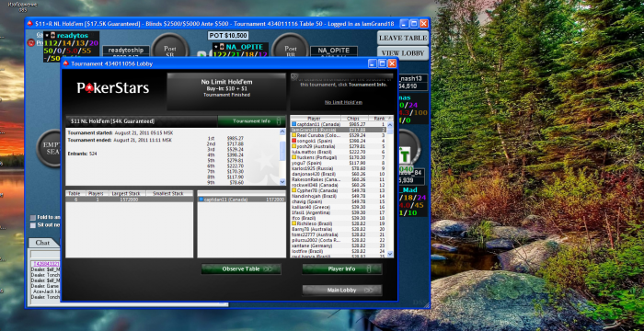Select rockwell348 (Canada) row

point(339,185)
